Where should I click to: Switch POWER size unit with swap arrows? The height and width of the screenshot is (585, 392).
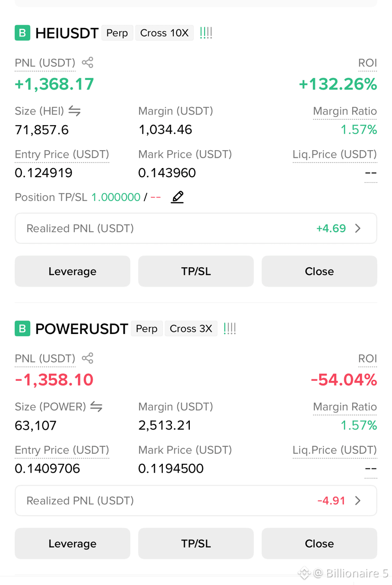pos(97,406)
